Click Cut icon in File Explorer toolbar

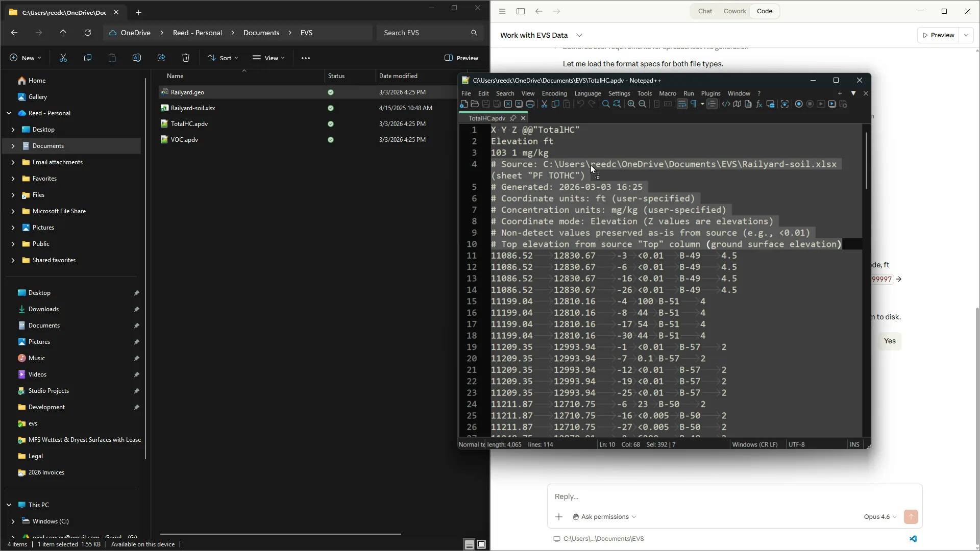63,58
